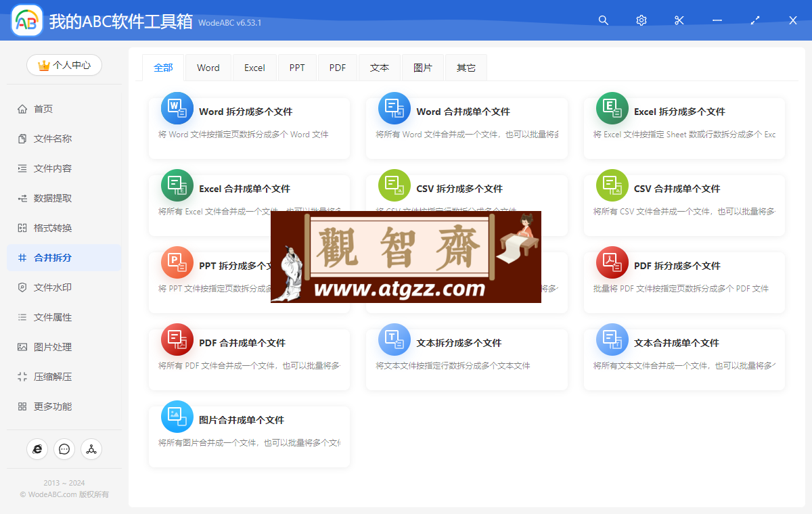Viewport: 812px width, 514px height.
Task: Open the Word merge into single file icon
Action: [x=394, y=108]
